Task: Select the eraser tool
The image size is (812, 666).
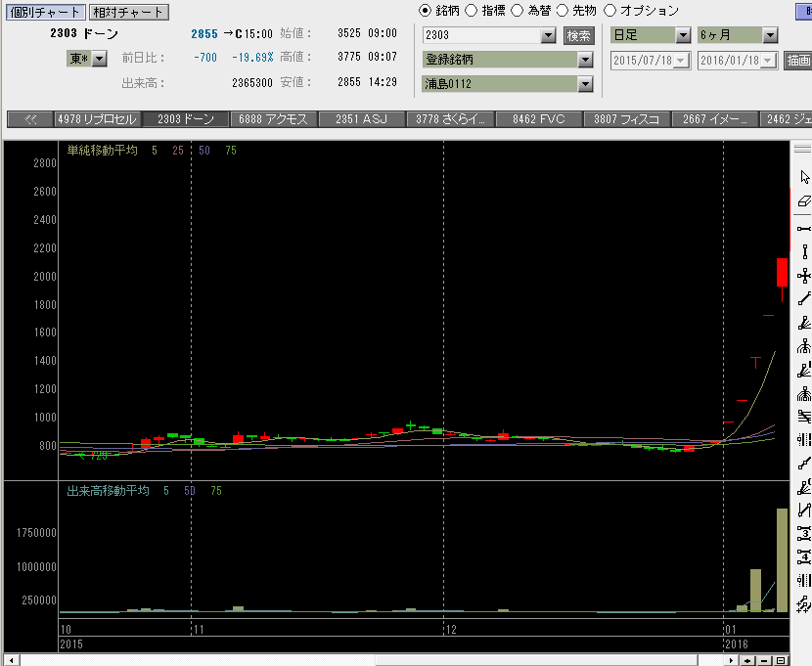Action: [804, 200]
